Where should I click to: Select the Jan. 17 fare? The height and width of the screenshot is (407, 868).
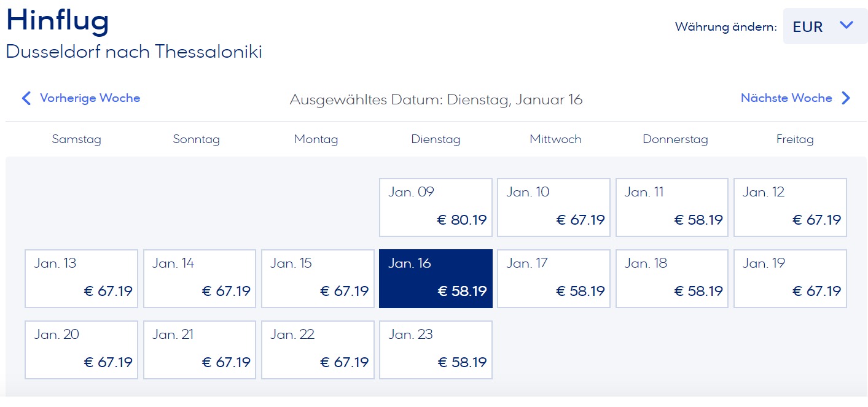pos(553,279)
